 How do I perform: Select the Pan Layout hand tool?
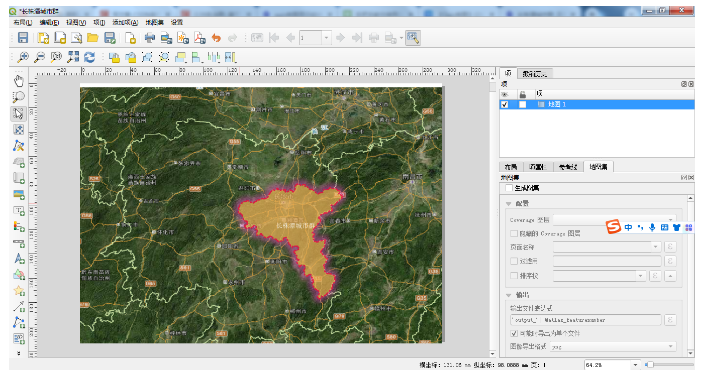[19, 81]
